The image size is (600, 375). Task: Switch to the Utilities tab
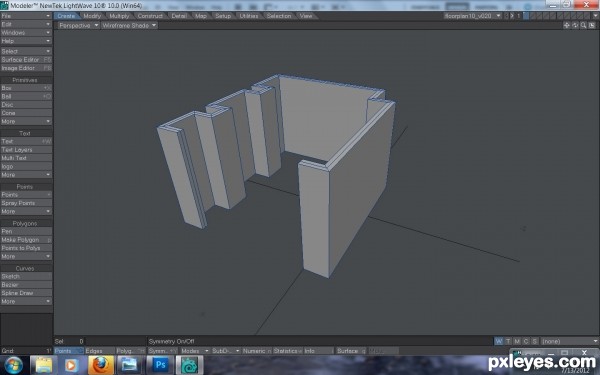[x=249, y=16]
